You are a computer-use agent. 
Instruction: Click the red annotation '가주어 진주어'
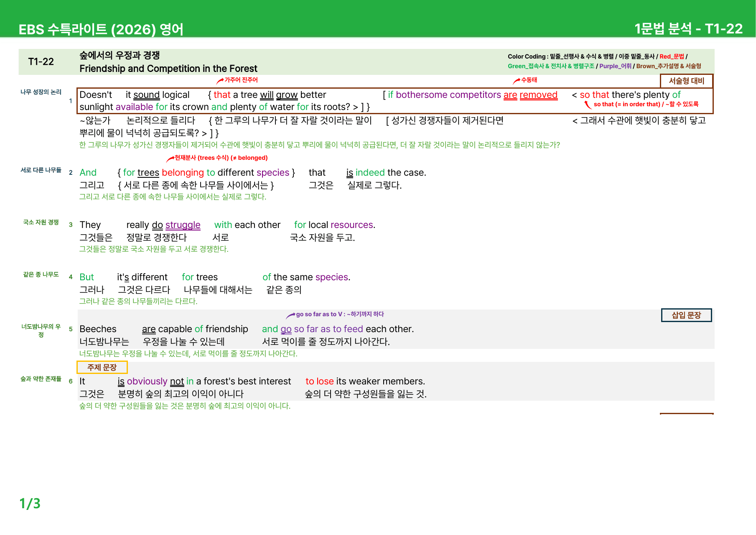point(241,80)
